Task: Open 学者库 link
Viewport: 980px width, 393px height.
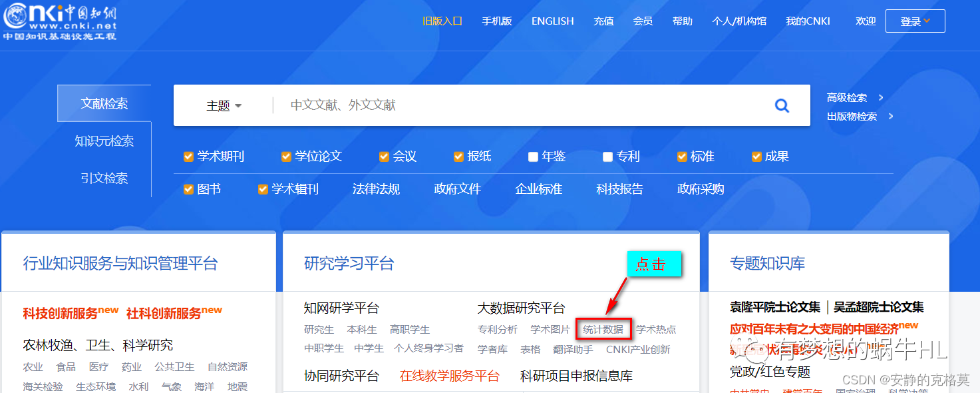Action: [492, 349]
